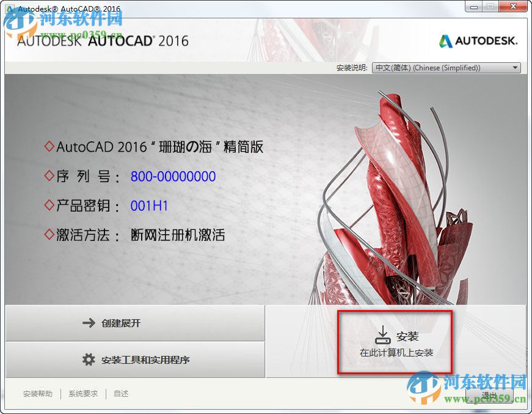Click the 安装工具和实用程序 button
The width and height of the screenshot is (532, 414).
point(134,360)
